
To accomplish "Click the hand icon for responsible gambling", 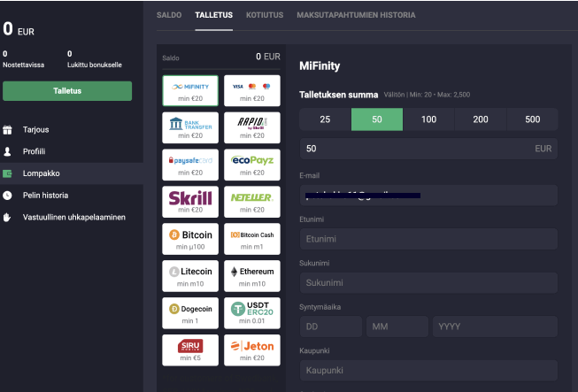I will 7,218.
